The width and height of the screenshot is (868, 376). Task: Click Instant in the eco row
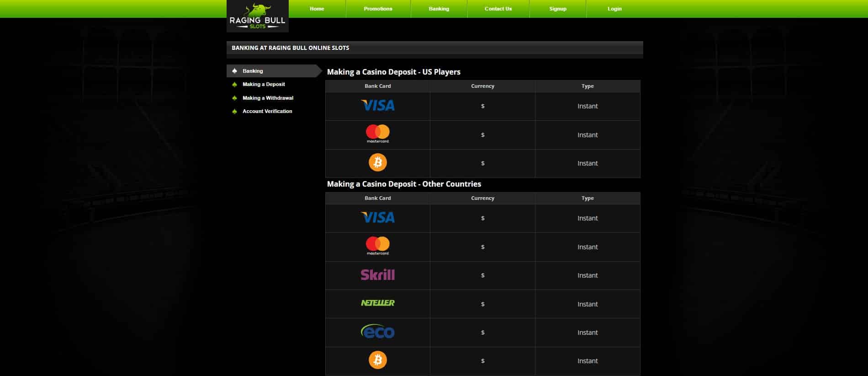click(x=587, y=333)
